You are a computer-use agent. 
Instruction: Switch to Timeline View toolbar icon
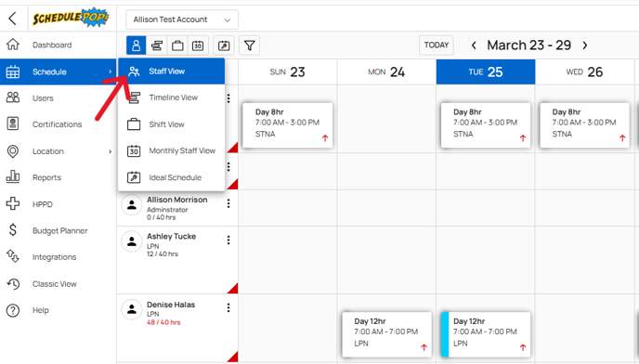(157, 45)
